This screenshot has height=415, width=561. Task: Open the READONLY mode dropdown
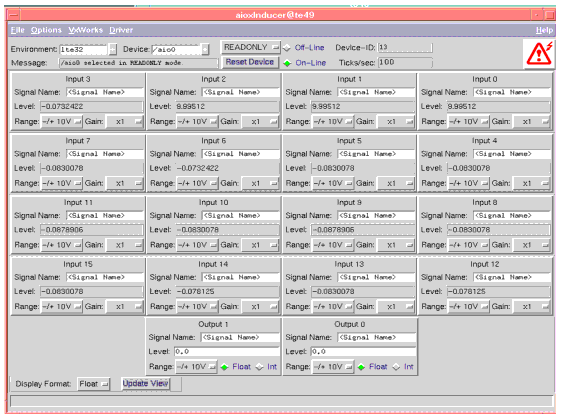coord(250,47)
